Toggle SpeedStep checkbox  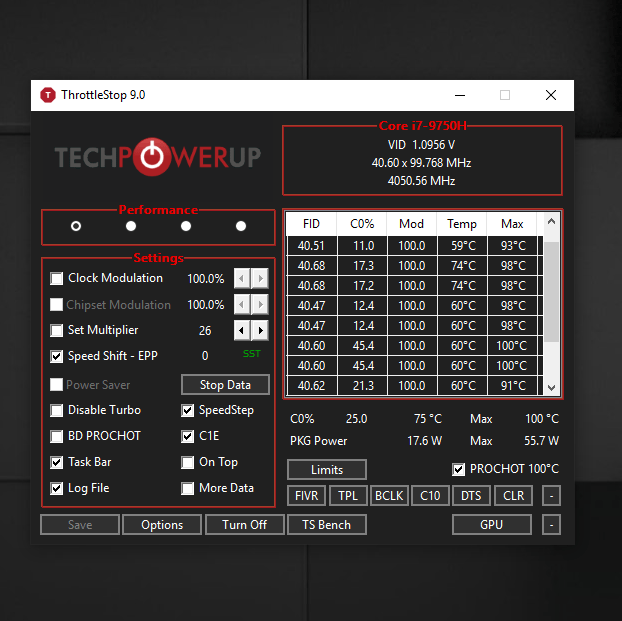(187, 410)
